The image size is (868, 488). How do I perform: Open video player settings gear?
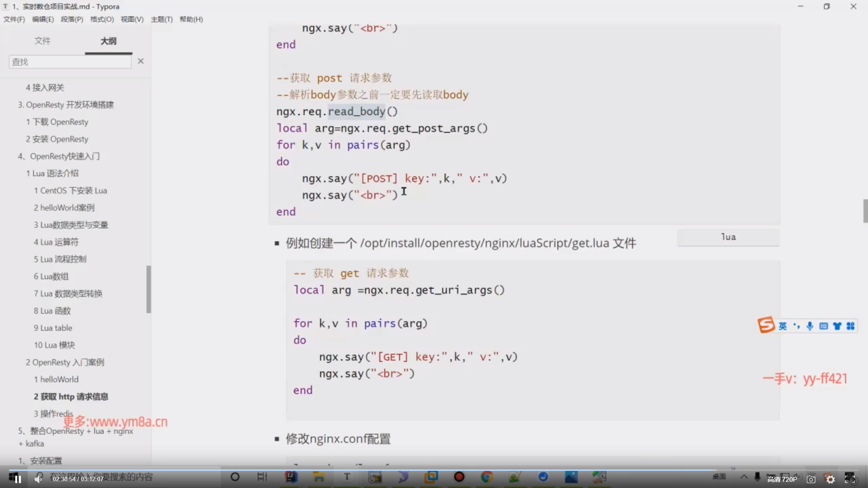click(830, 479)
